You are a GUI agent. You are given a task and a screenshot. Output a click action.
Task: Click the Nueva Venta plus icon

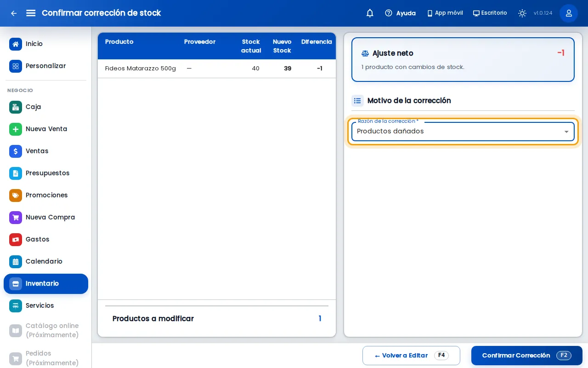tap(16, 129)
